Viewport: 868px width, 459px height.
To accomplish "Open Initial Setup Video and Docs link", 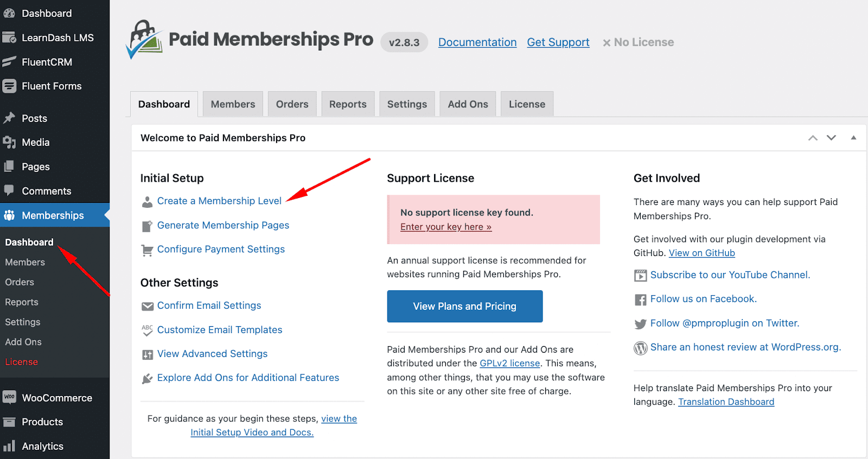I will (x=252, y=432).
